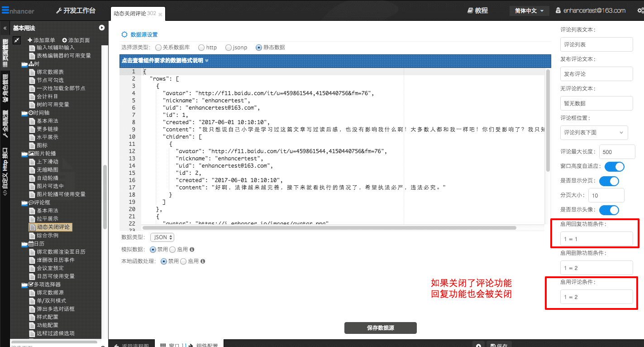Close the 动态关闭评论 tab
Viewport: 644px width, 347px height.
pos(160,14)
